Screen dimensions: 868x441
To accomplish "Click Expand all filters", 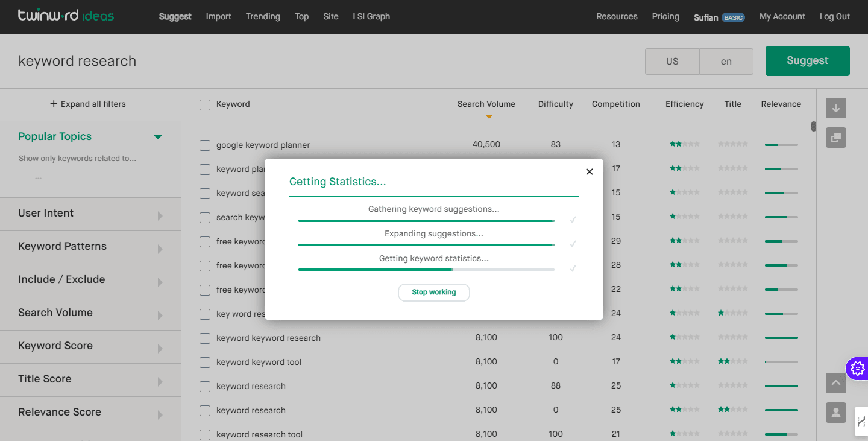I will 88,104.
